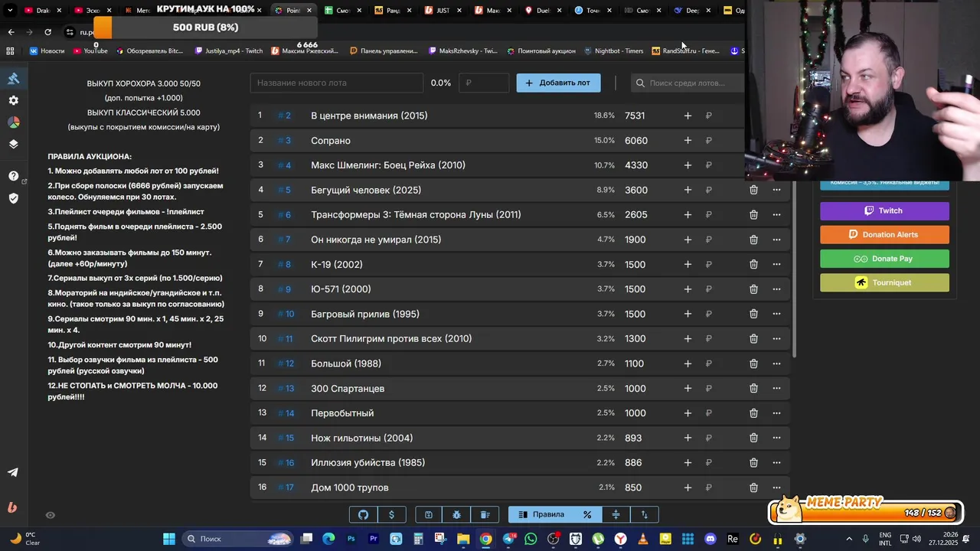Viewport: 980px width, 551px height.
Task: Click the save floppy disk icon
Action: click(429, 514)
